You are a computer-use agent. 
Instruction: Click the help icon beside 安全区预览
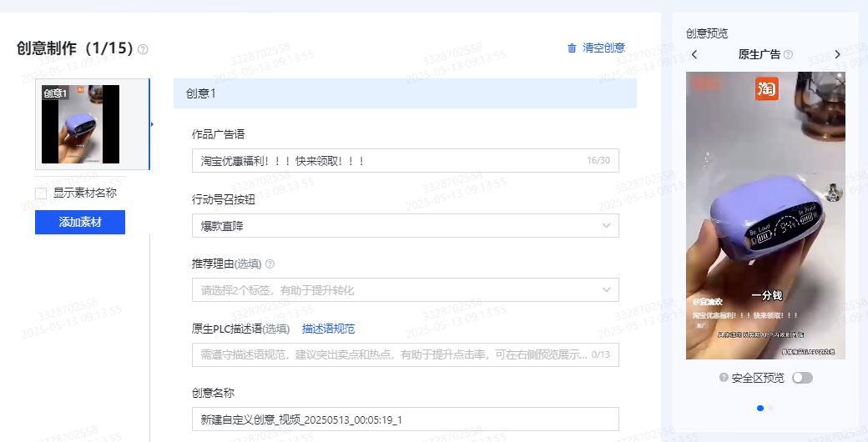click(724, 377)
